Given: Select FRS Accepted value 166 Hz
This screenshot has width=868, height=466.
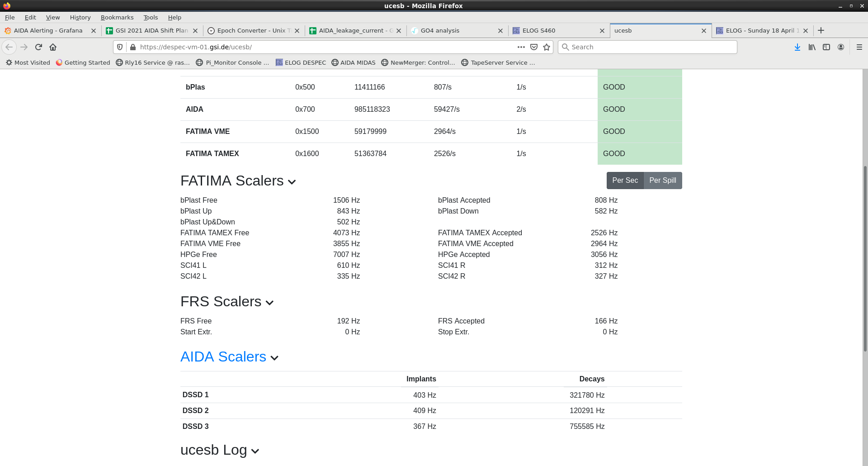Looking at the screenshot, I should (606, 321).
